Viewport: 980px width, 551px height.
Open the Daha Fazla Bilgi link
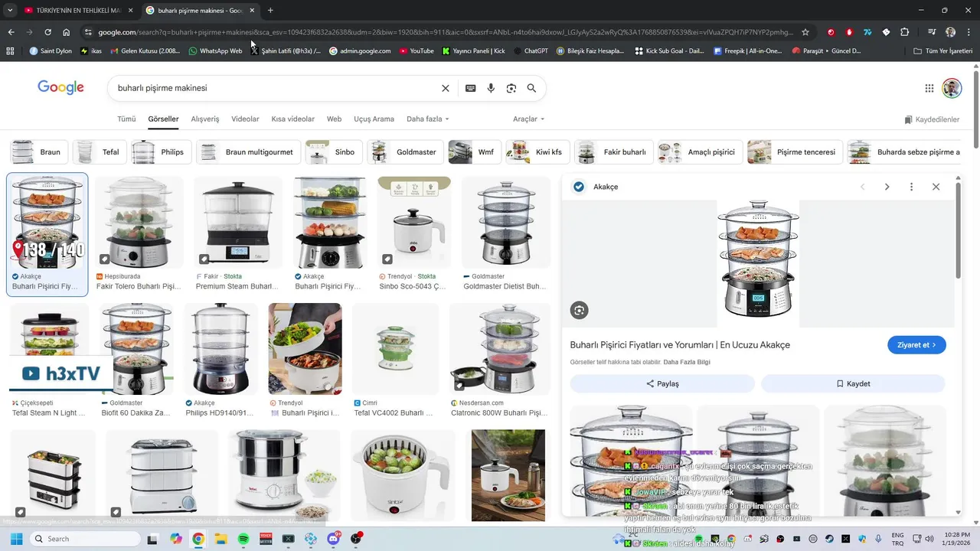tap(687, 362)
